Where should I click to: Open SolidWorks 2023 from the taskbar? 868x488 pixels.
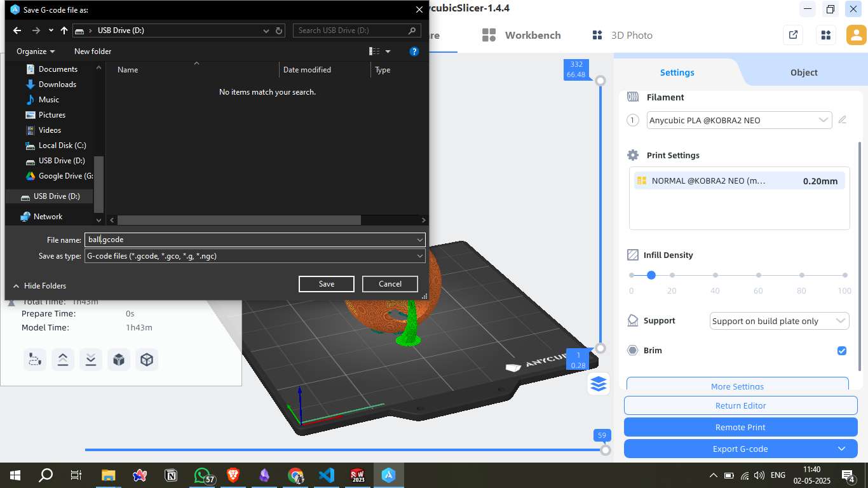pos(358,475)
